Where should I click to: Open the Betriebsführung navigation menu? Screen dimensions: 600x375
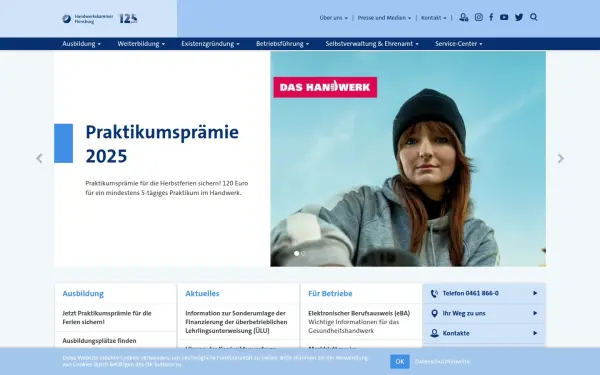click(282, 44)
